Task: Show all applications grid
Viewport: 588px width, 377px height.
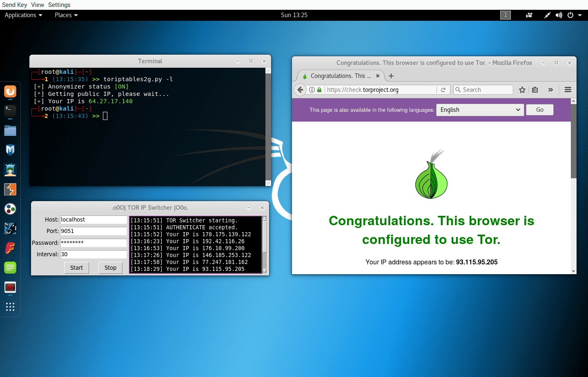Action: pos(10,307)
